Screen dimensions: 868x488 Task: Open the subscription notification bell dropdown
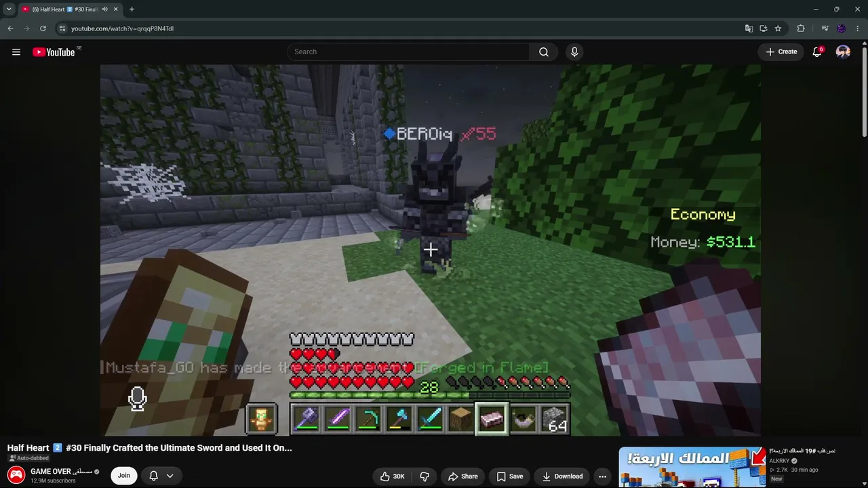[x=161, y=476]
